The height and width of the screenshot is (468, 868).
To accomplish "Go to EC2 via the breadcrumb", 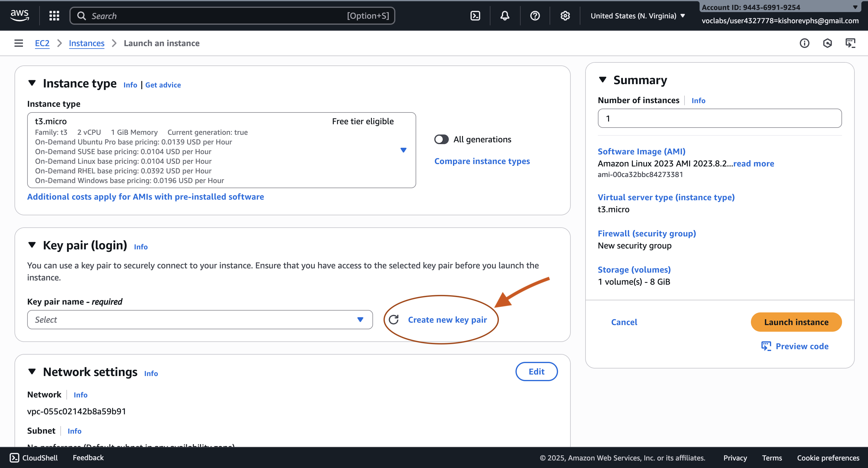I will (42, 43).
